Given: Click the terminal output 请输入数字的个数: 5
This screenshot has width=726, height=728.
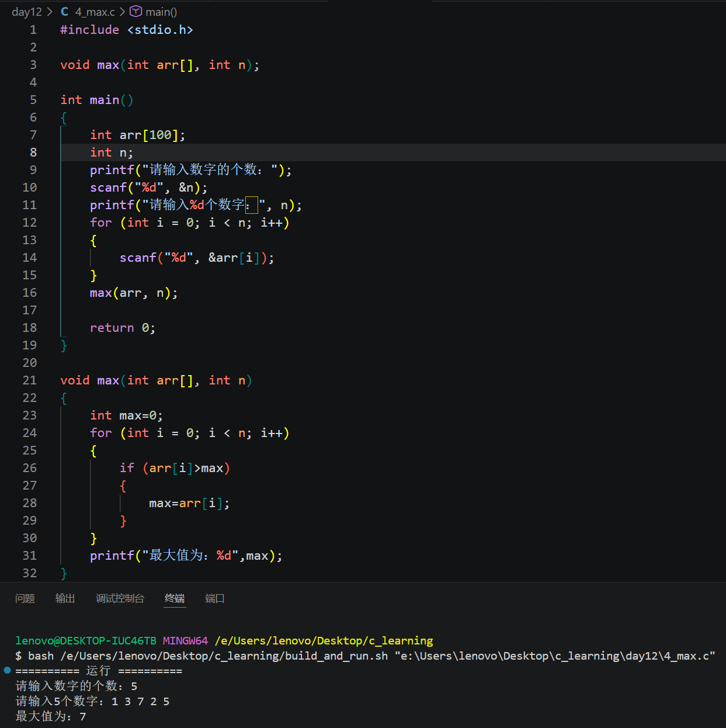Looking at the screenshot, I should [x=77, y=686].
